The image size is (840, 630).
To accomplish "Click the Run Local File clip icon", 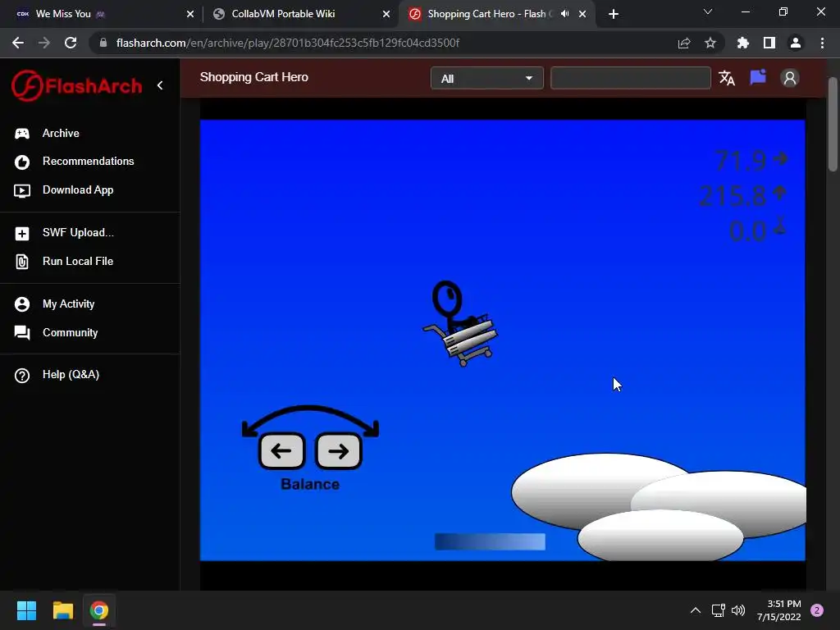I will coord(22,262).
